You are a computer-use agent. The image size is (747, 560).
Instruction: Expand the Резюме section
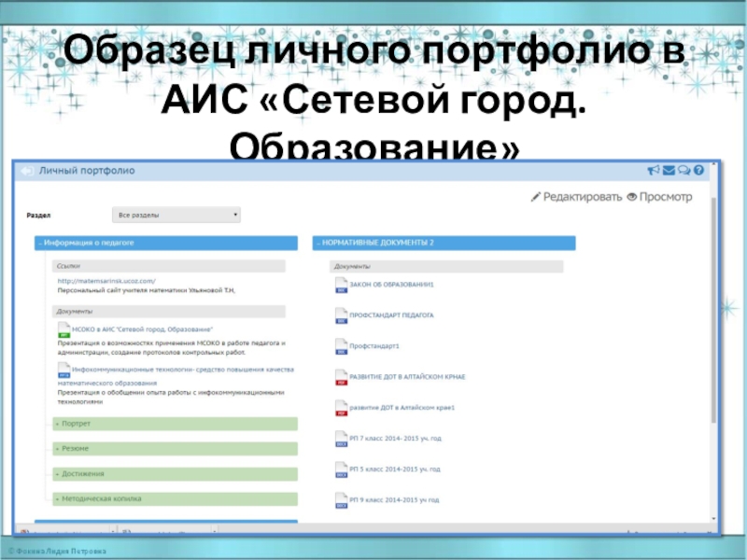click(175, 449)
